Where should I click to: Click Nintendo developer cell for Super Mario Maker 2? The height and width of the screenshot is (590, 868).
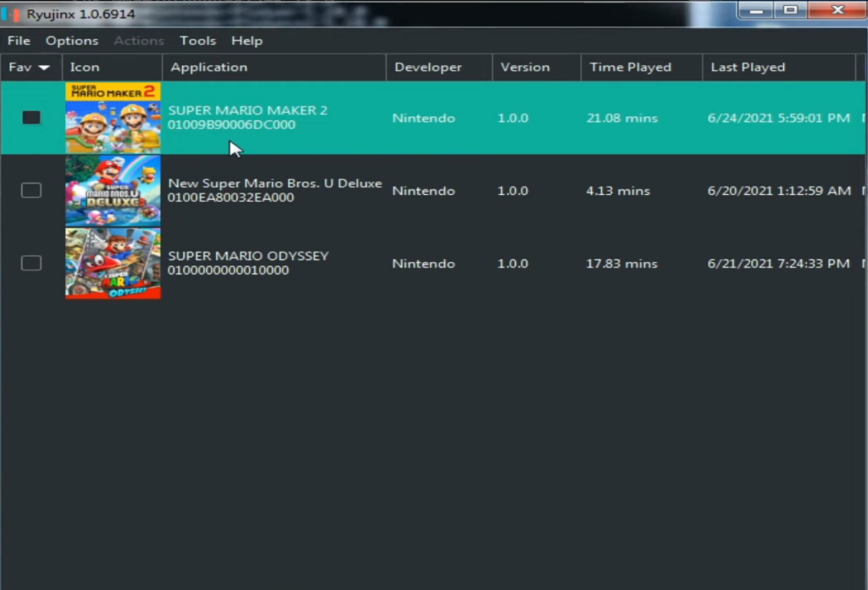[x=424, y=118]
